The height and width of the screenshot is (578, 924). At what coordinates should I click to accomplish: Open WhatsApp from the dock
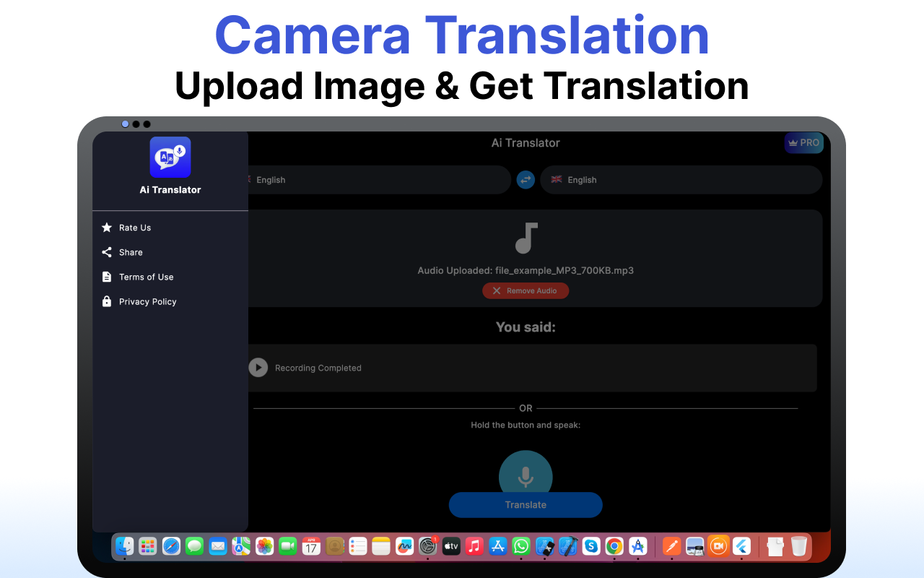pos(521,546)
